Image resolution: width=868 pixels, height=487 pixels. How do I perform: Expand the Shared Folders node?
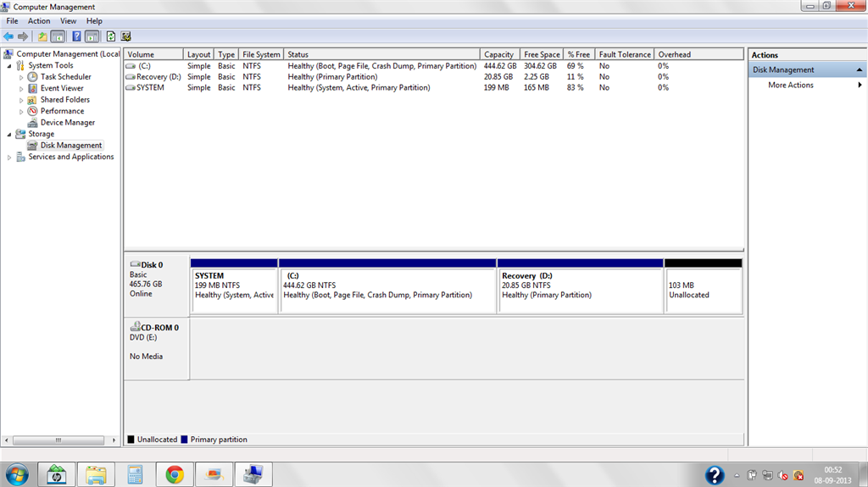21,100
